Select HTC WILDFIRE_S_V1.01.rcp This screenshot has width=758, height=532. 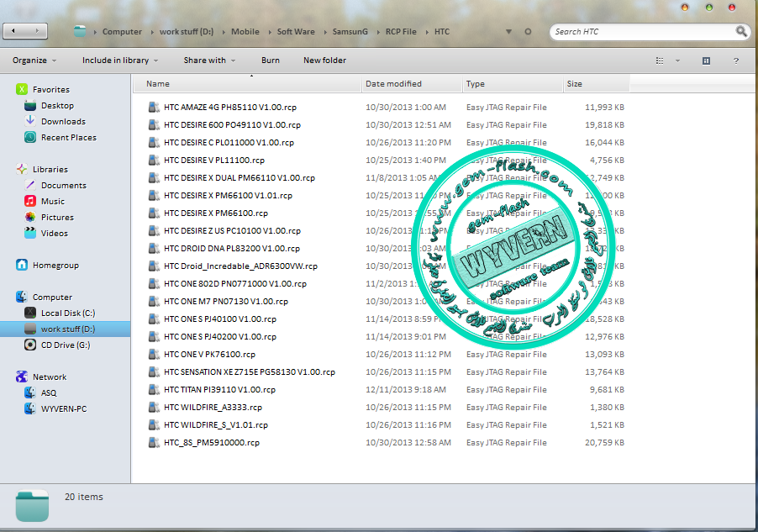coord(216,424)
